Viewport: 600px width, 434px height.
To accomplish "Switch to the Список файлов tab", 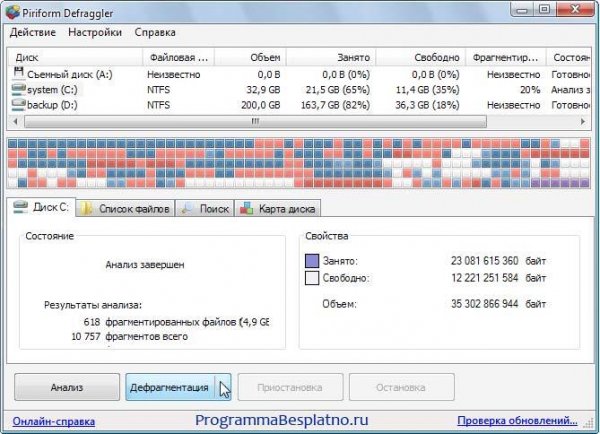I will [x=126, y=208].
